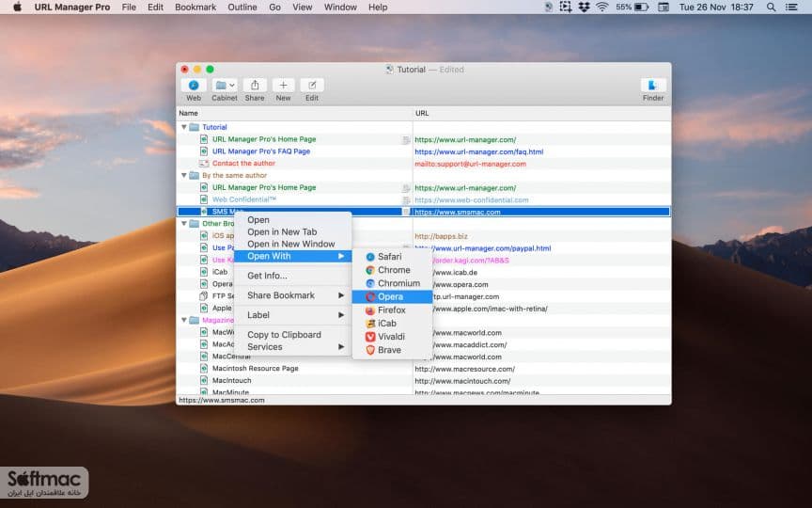
Task: Click the screenshot capture menu bar icon
Action: pyautogui.click(x=566, y=8)
